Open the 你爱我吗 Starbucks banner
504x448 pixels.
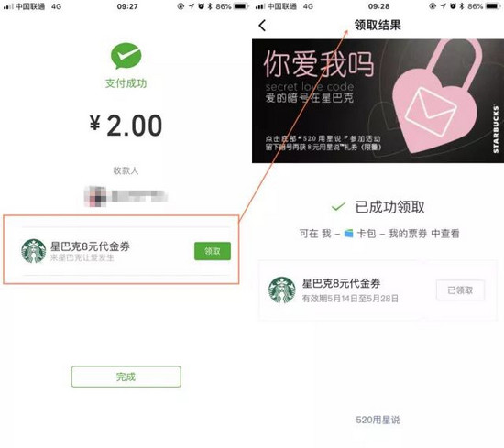378,101
